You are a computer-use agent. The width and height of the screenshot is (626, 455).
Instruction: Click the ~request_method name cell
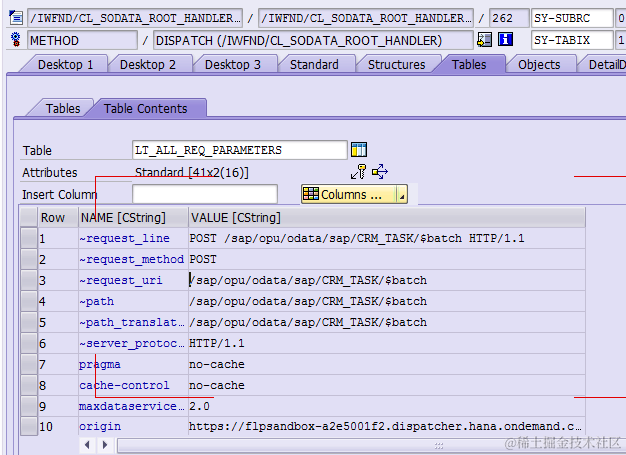click(133, 259)
